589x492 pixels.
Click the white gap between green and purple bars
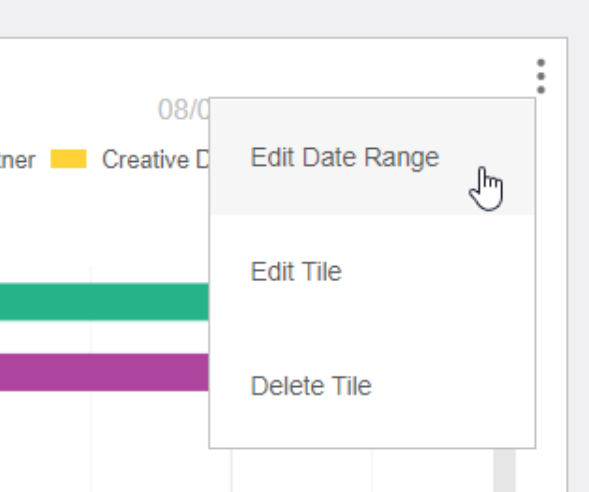[104, 337]
